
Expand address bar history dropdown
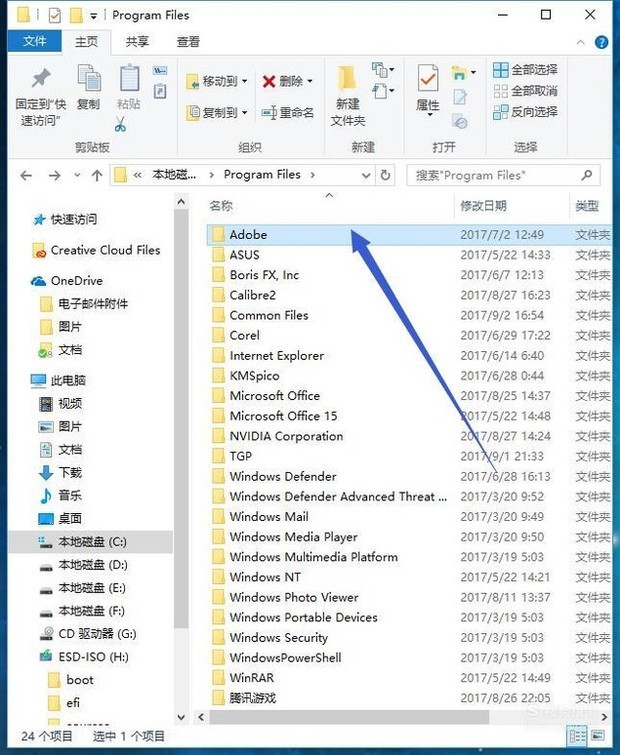click(x=366, y=175)
